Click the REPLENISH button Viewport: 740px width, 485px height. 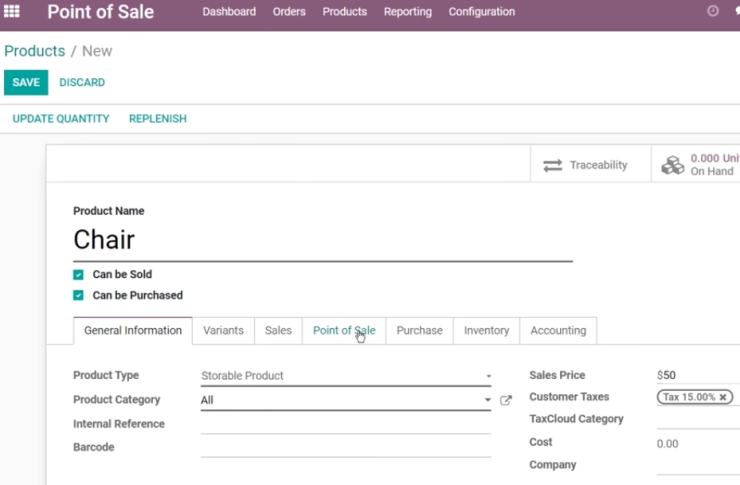click(x=158, y=119)
